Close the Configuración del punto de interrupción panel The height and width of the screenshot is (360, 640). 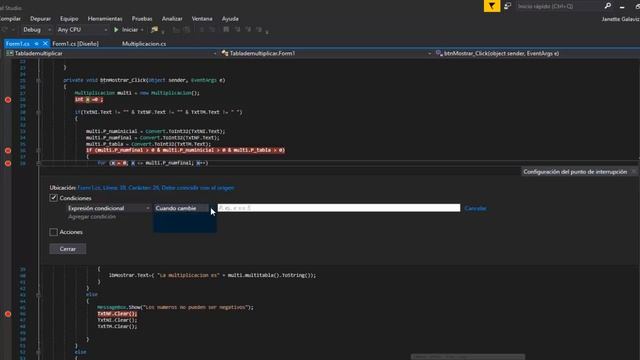tap(633, 172)
